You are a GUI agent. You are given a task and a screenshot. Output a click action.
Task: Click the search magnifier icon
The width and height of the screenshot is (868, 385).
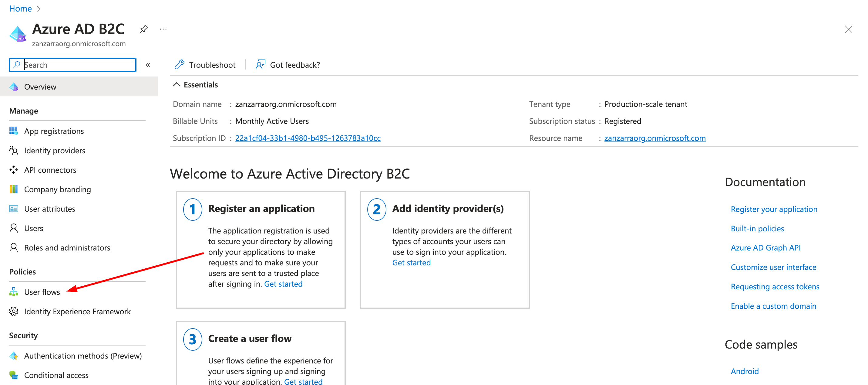pos(16,64)
